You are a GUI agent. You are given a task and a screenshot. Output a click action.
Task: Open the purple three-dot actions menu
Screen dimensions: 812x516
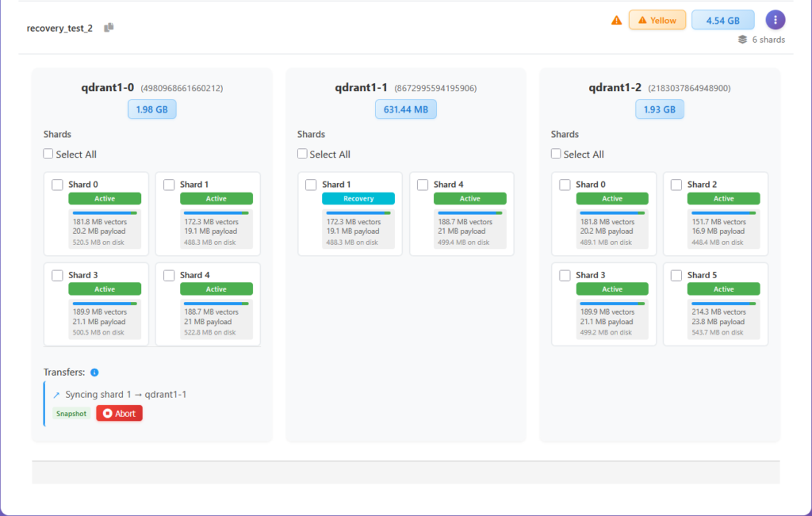coord(775,21)
